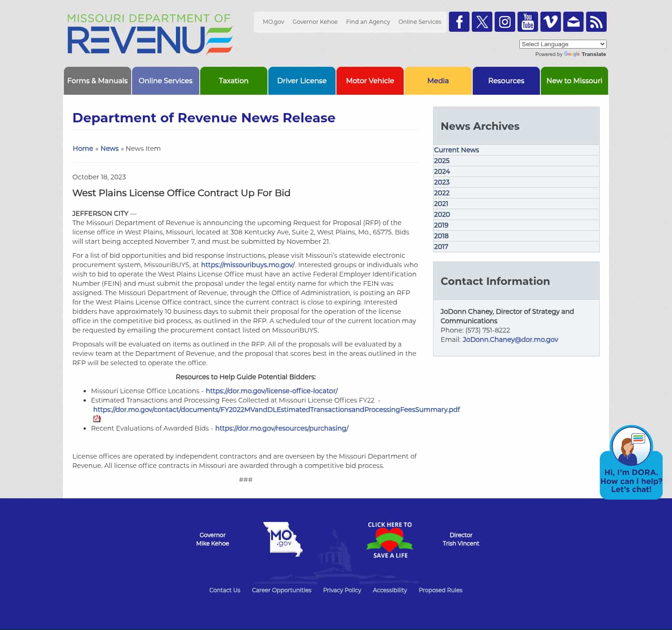Viewport: 672px width, 630px height.
Task: Open the Motor Vehicle menu
Action: coord(370,80)
